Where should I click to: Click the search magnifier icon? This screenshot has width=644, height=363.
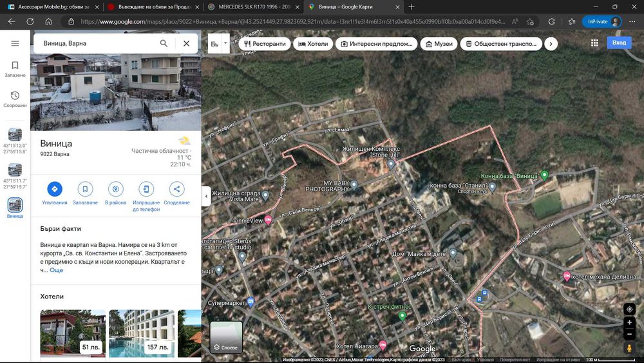pos(164,43)
